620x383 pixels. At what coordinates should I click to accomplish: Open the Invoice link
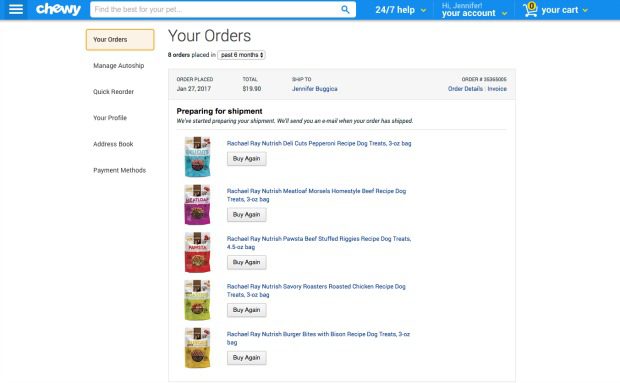click(497, 89)
